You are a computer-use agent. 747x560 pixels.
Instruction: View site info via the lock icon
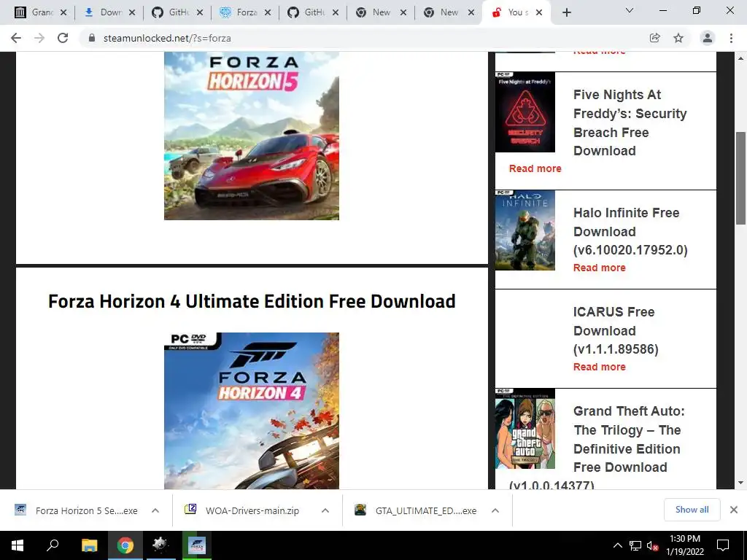point(92,38)
